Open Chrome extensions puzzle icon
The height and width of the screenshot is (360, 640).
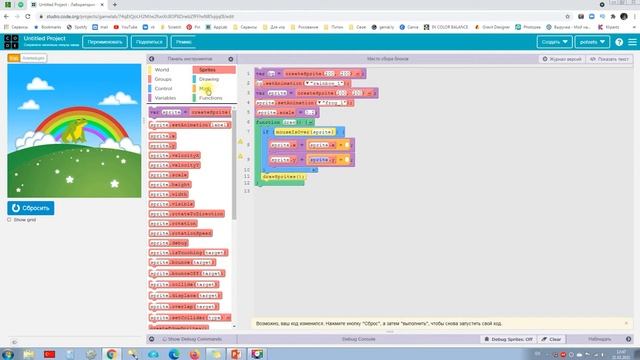pos(613,16)
